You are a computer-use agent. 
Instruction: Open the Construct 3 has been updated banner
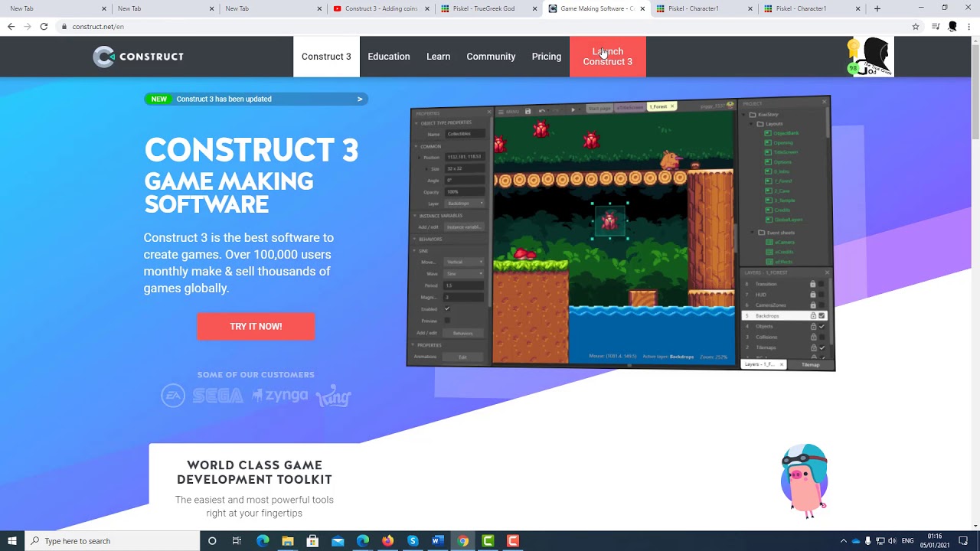[x=256, y=99]
